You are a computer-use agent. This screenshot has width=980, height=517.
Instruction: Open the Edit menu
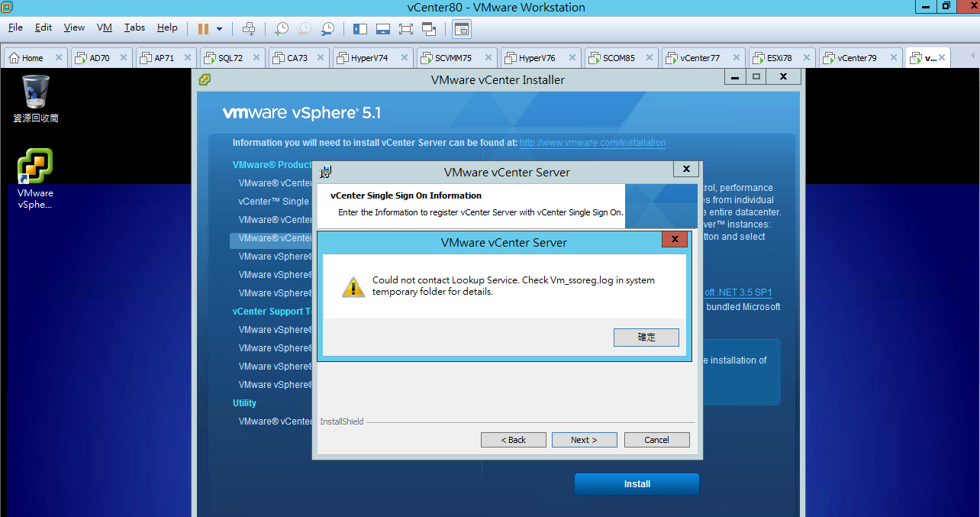click(44, 27)
